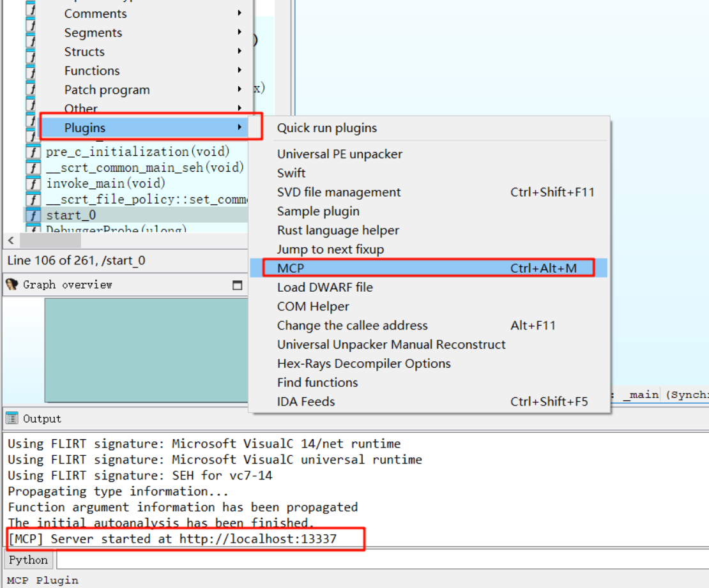The height and width of the screenshot is (588, 709).
Task: Open Hex-Rays Decompiler Options
Action: tap(363, 363)
